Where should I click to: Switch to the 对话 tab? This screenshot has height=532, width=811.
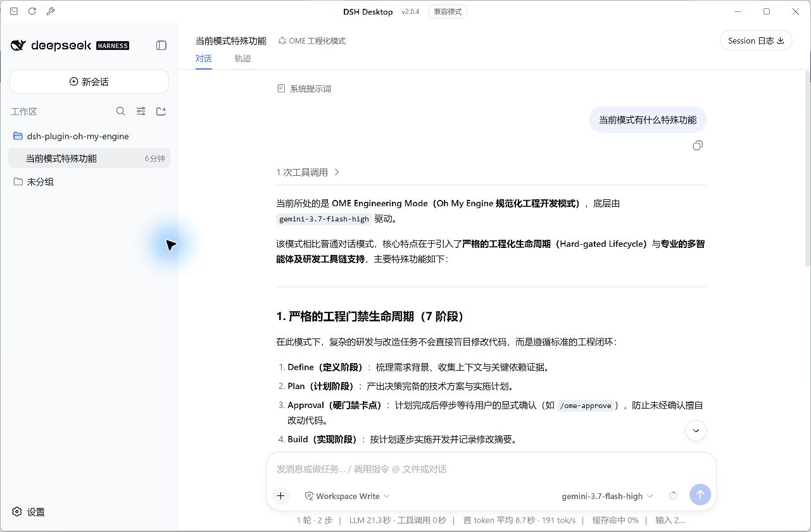203,58
